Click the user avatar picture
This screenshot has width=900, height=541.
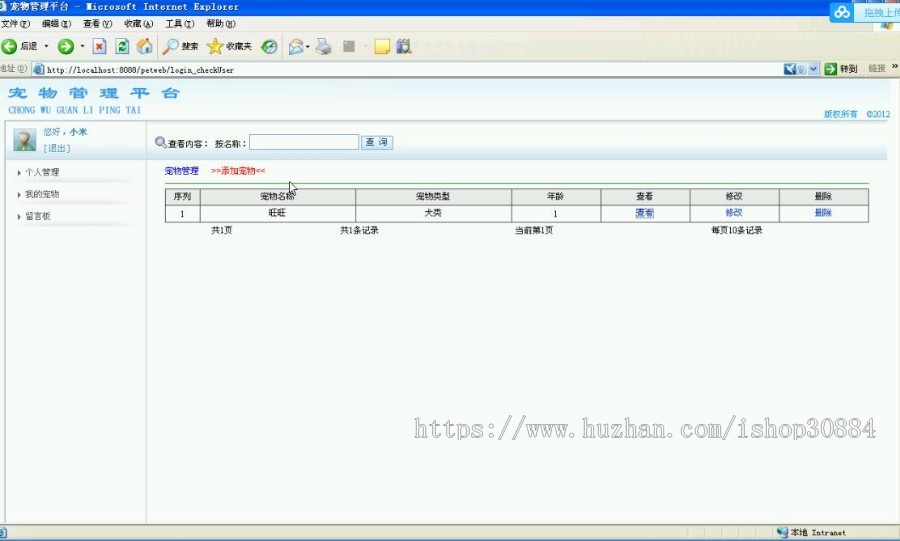[25, 139]
